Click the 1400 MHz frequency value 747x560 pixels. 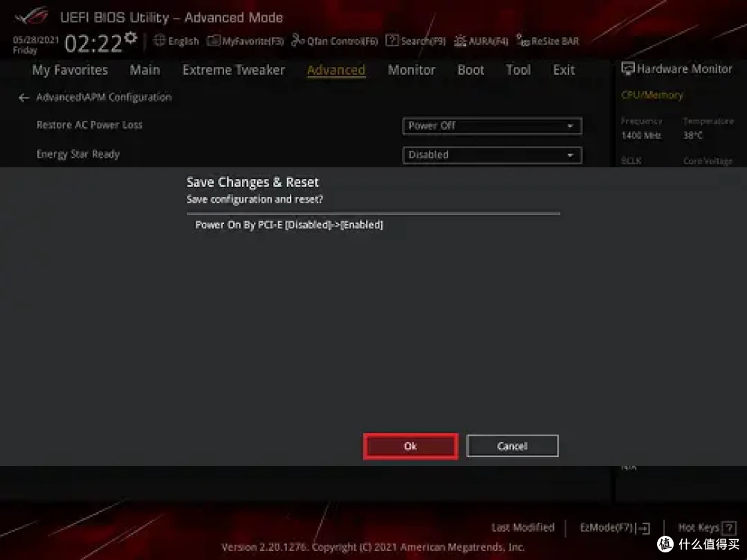tap(640, 136)
